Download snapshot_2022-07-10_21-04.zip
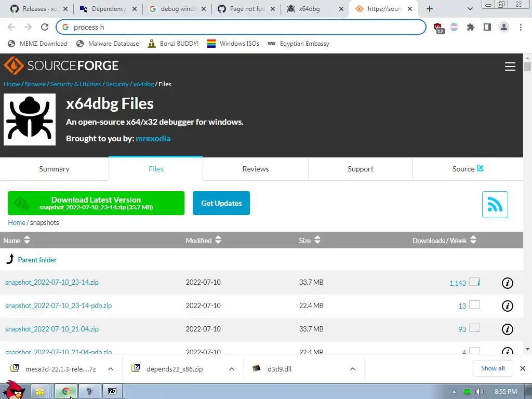The height and width of the screenshot is (399, 532). point(52,329)
